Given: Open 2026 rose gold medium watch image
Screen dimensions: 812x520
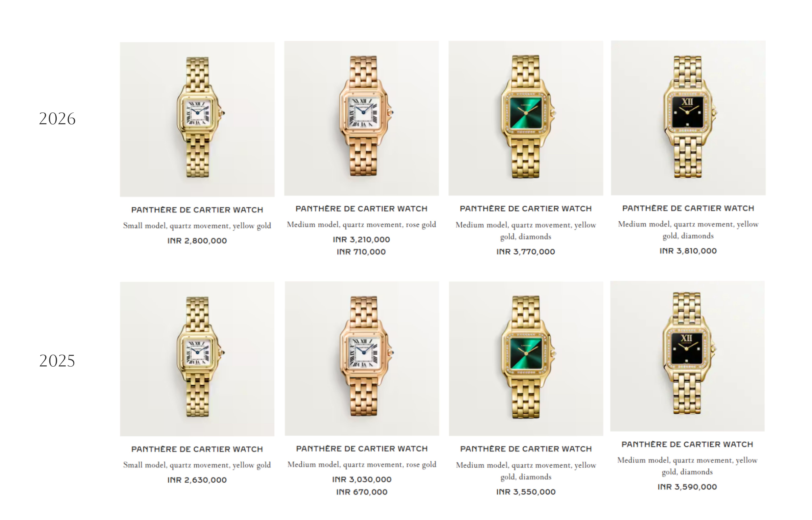Looking at the screenshot, I should coord(361,118).
